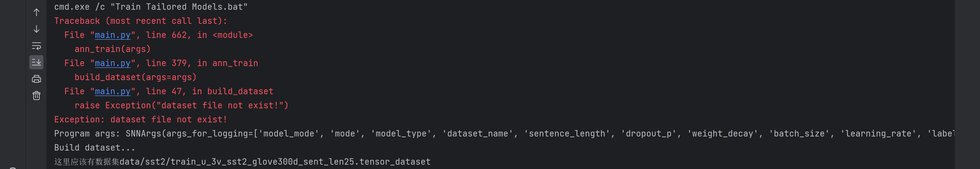980x169 pixels.
Task: Toggle Soft-Wrap for console output
Action: pos(36,46)
